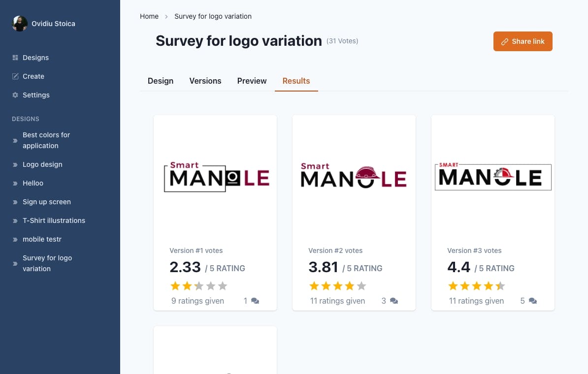The width and height of the screenshot is (588, 374).
Task: Click the arrow icon beside Helloo
Action: [15, 184]
